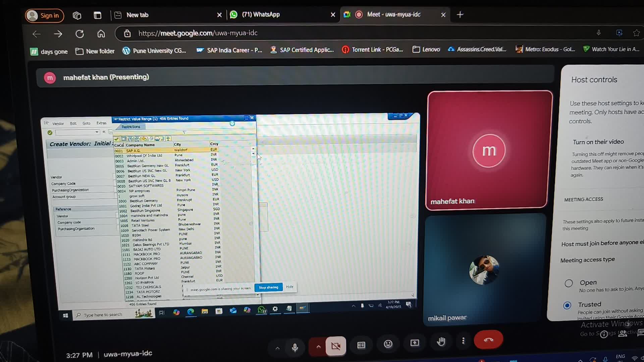Click the scrollbar up arrow in company list
The height and width of the screenshot is (362, 644).
253,149
